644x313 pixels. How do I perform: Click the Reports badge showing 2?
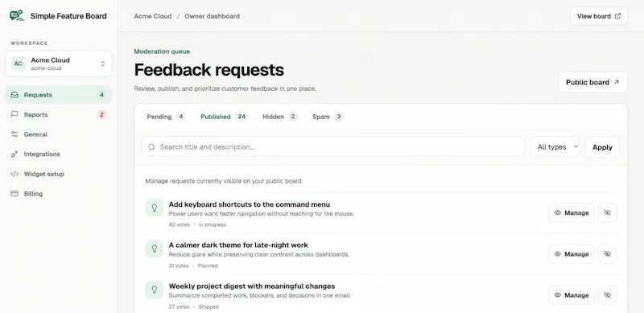102,114
